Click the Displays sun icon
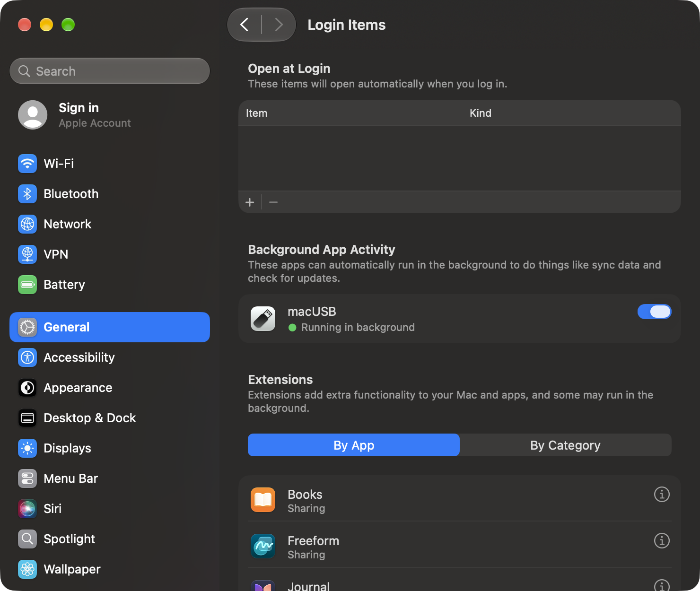700x591 pixels. point(27,448)
